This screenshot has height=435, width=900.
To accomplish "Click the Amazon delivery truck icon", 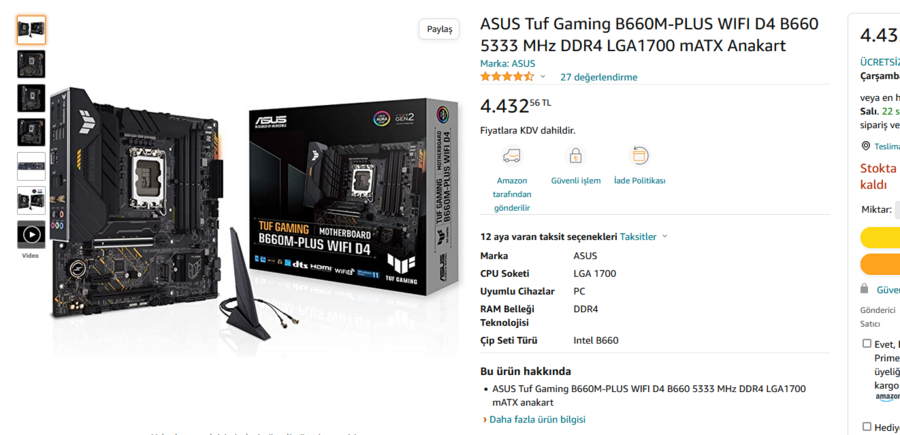I will tap(511, 156).
